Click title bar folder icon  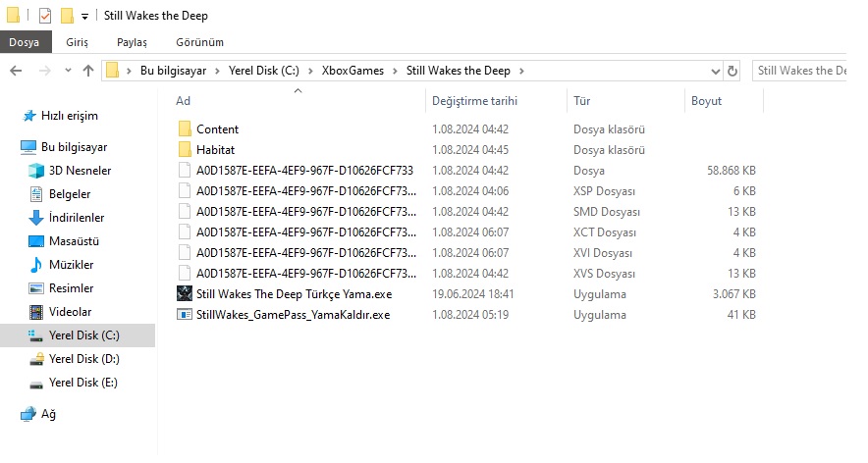(x=14, y=15)
